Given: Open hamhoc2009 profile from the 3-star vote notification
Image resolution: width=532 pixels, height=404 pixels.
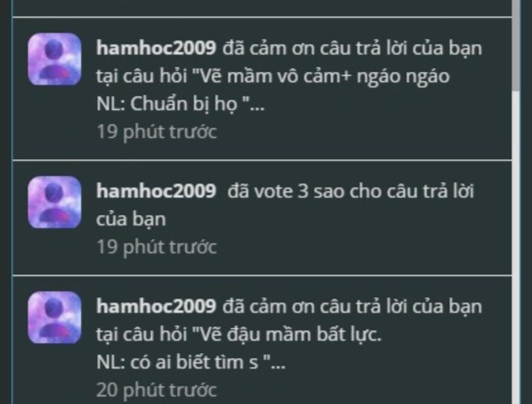Looking at the screenshot, I should pyautogui.click(x=156, y=191).
